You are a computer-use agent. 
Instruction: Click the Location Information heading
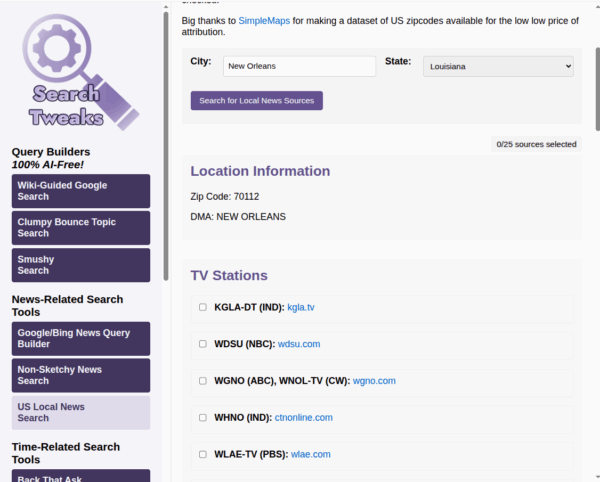[260, 171]
